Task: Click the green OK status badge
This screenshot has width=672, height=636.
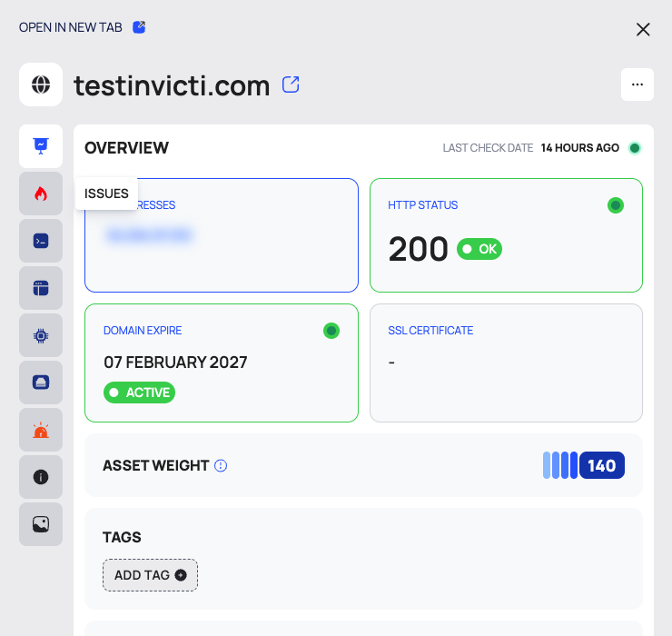Action: coord(479,249)
